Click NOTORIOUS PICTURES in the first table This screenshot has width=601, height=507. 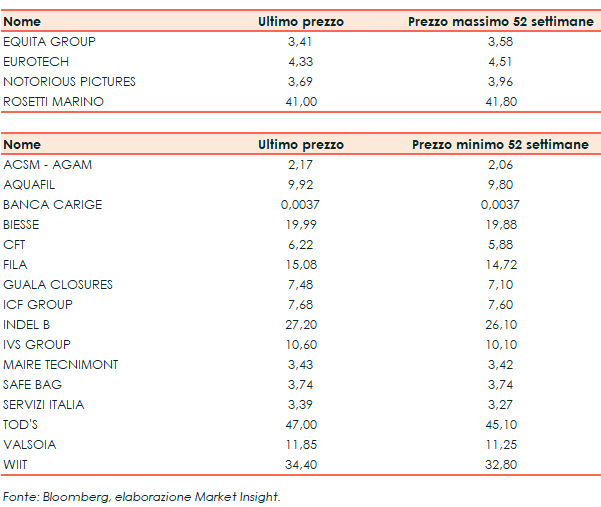click(x=69, y=81)
